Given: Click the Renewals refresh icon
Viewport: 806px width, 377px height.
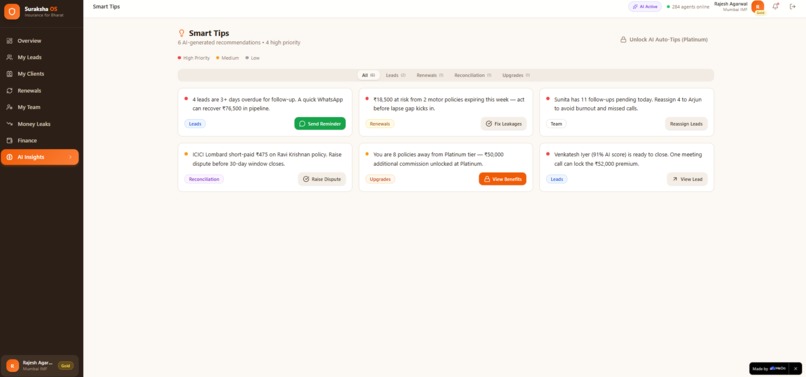Looking at the screenshot, I should pyautogui.click(x=9, y=91).
